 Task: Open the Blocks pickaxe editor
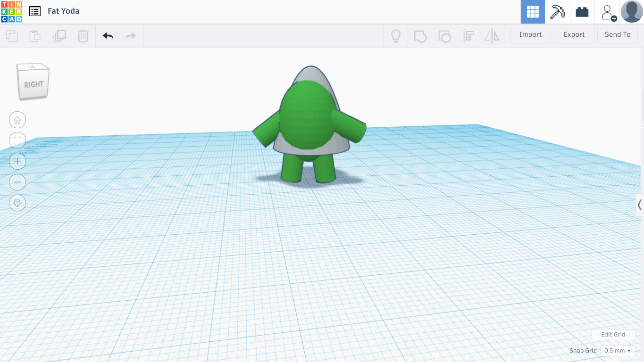coord(557,12)
